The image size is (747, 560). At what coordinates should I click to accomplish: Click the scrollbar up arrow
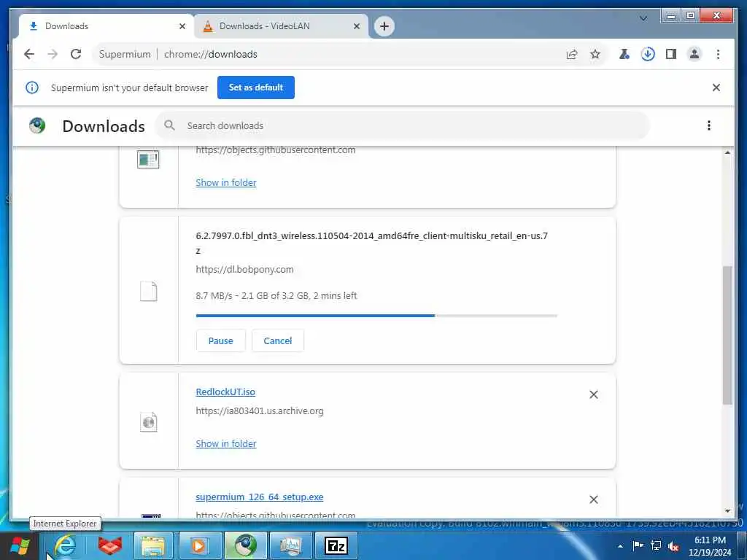pos(727,153)
